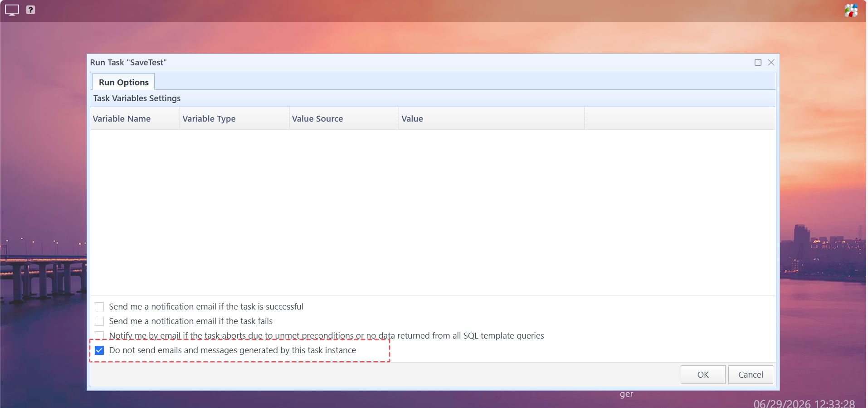Screen dimensions: 868x408
Task: Confirm with the OK button
Action: [x=703, y=375]
